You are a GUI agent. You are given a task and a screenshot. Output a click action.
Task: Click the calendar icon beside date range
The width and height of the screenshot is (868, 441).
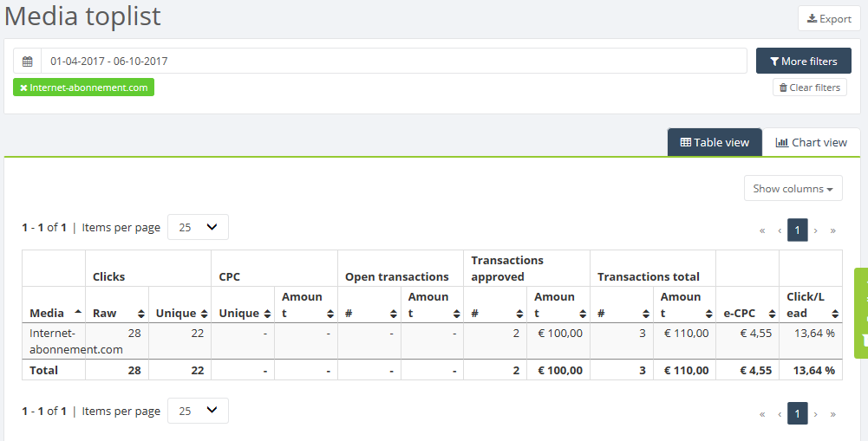click(27, 62)
